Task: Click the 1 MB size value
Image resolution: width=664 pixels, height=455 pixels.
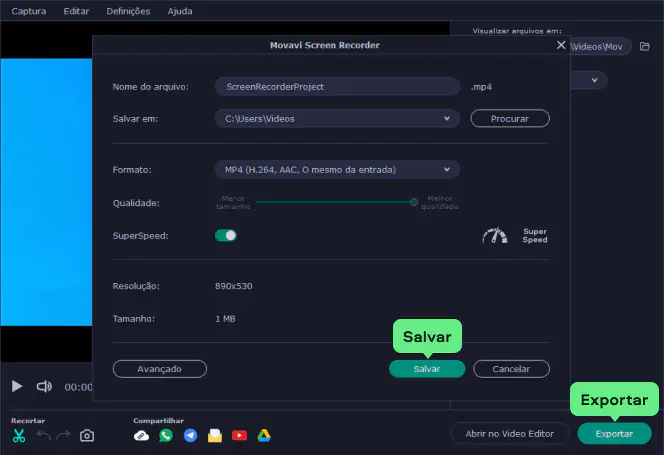Action: 225,319
